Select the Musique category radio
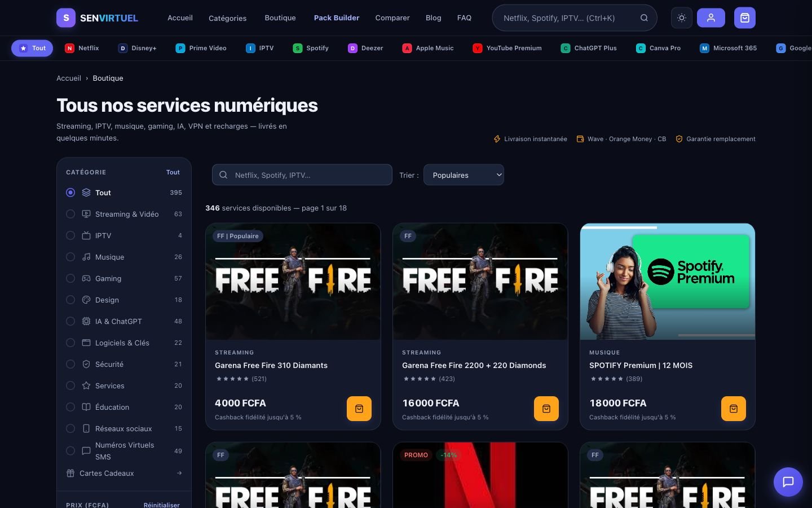This screenshot has height=508, width=812. click(70, 257)
